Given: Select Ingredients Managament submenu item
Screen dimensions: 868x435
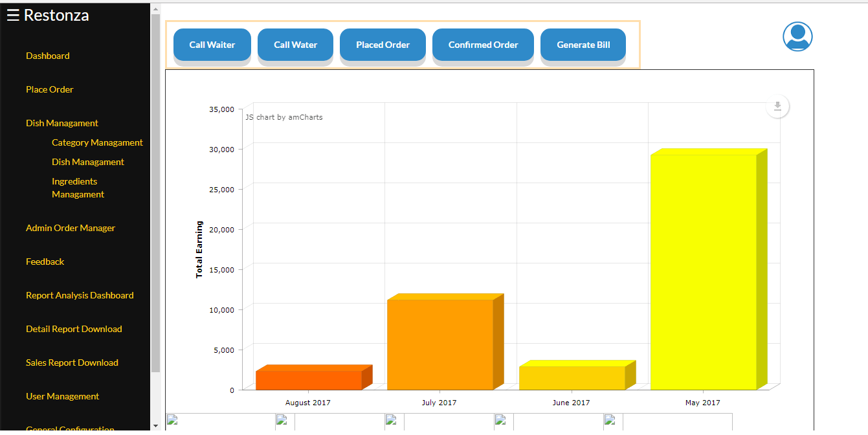Looking at the screenshot, I should coord(78,188).
